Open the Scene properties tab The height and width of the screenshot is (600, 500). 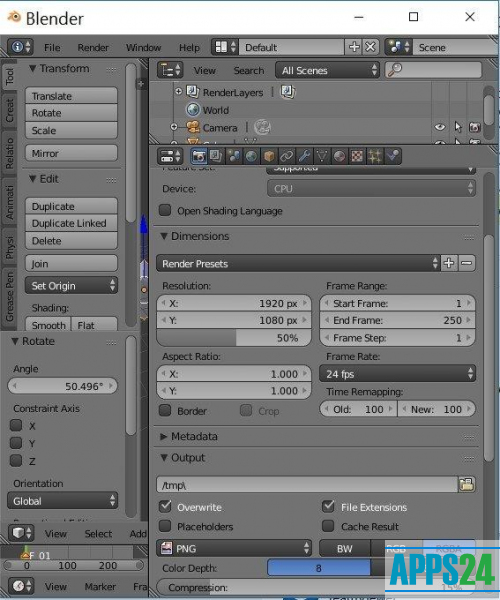point(233,156)
